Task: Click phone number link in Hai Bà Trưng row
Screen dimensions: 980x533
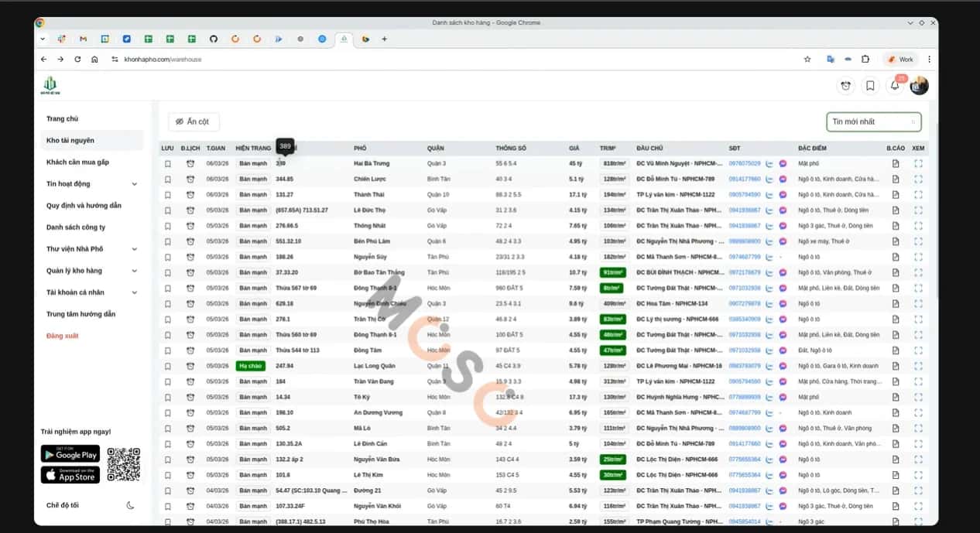Action: point(745,163)
